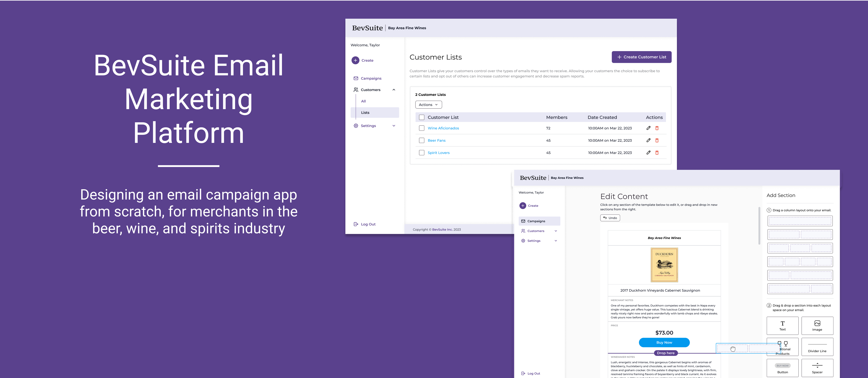This screenshot has width=868, height=378.
Task: Expand Customers chevron in Edit Content window
Action: click(556, 231)
